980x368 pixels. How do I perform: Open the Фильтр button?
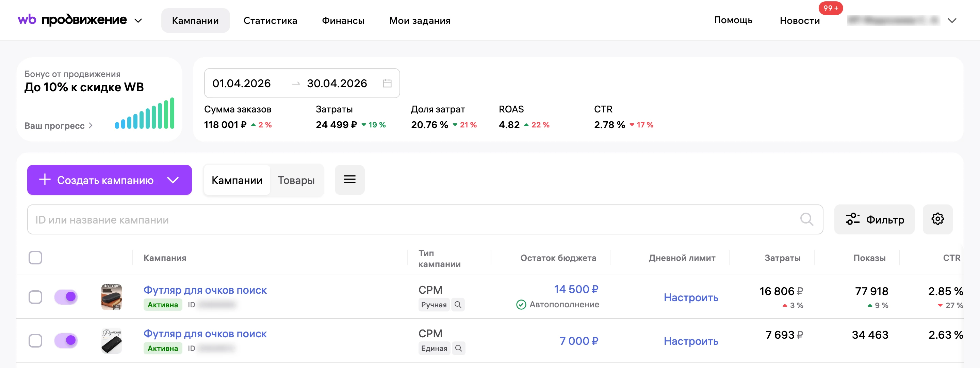874,219
